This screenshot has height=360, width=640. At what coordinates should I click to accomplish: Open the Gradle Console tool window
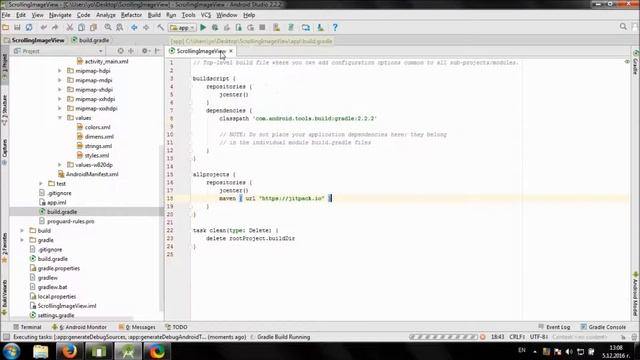(x=603, y=327)
